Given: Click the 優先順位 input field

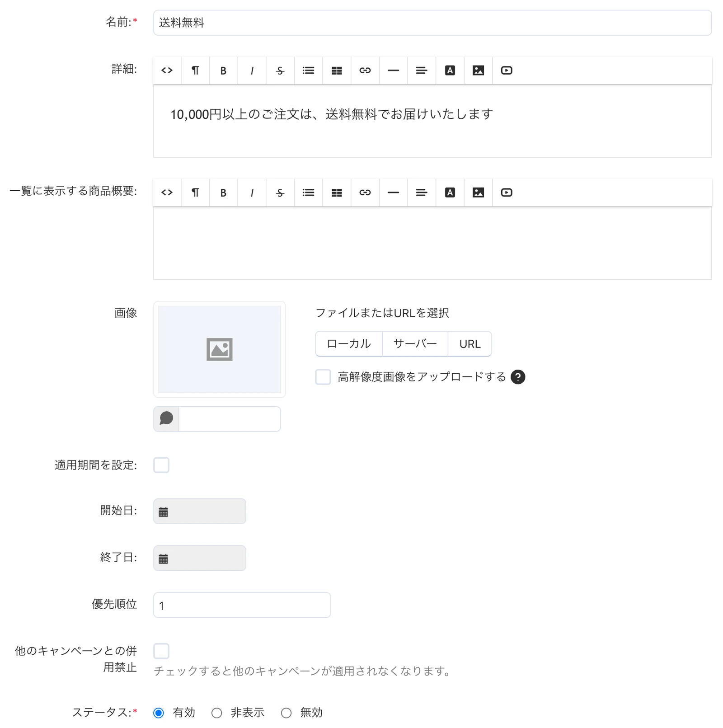Looking at the screenshot, I should [242, 605].
